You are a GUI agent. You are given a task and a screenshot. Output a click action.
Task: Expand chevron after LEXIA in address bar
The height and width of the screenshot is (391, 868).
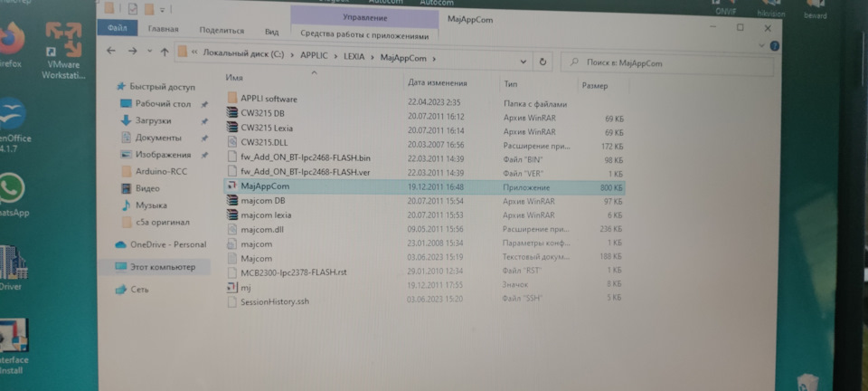(372, 57)
